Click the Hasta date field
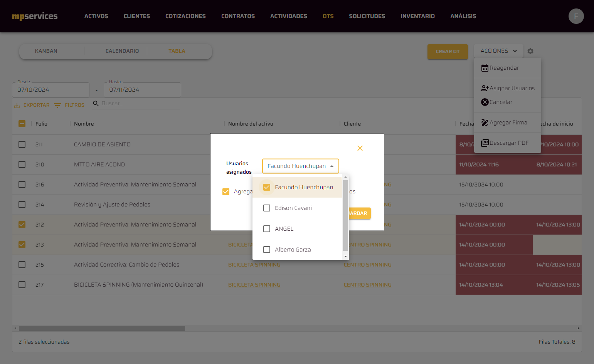 pyautogui.click(x=142, y=90)
